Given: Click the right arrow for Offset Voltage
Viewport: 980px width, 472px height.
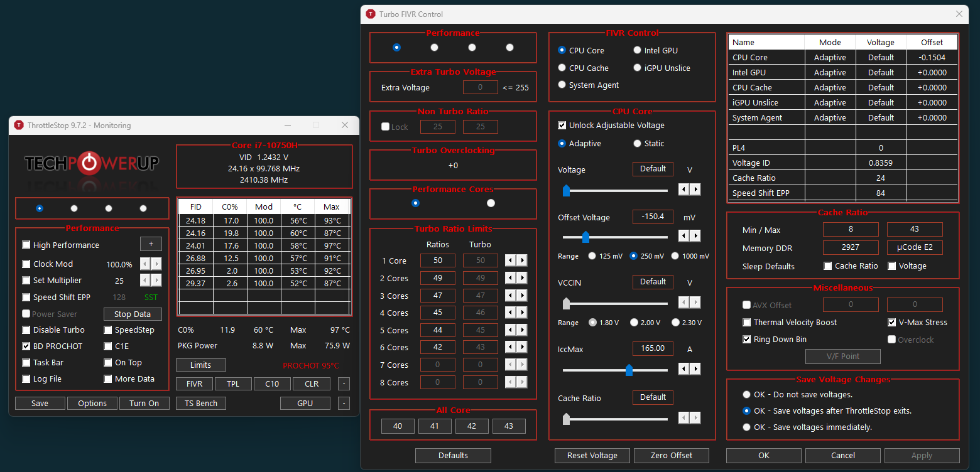Looking at the screenshot, I should 695,236.
